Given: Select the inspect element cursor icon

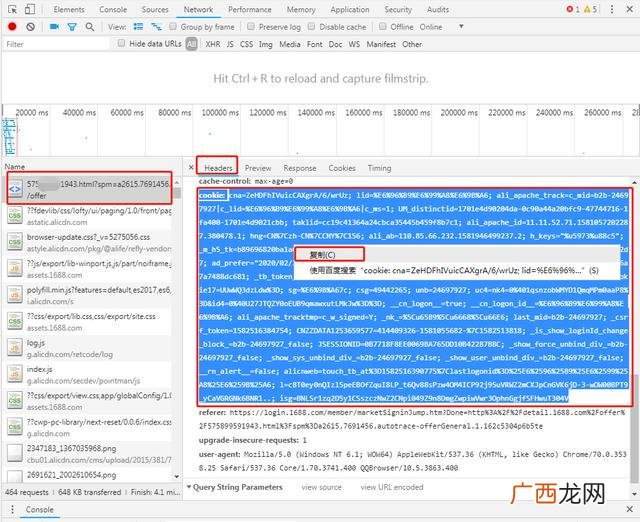Looking at the screenshot, I should tap(13, 9).
